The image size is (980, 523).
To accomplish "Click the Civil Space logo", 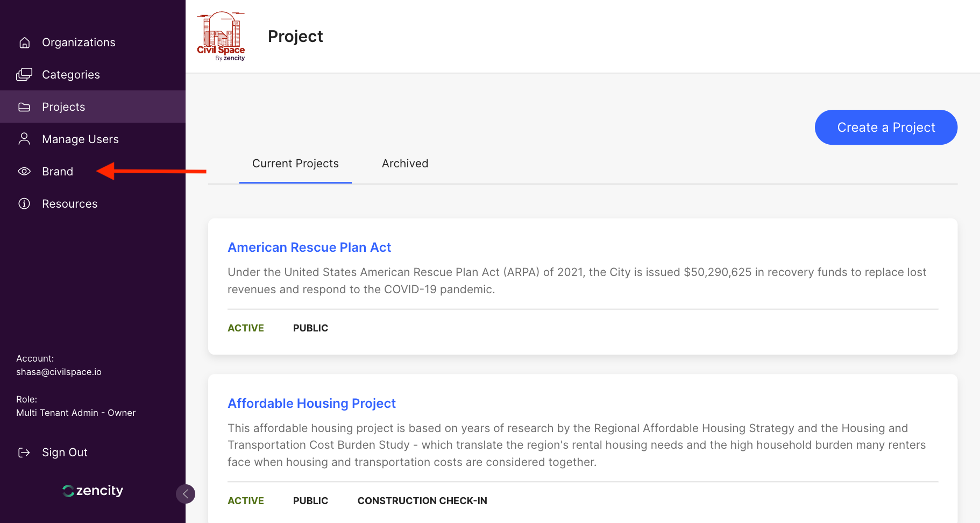I will point(221,36).
